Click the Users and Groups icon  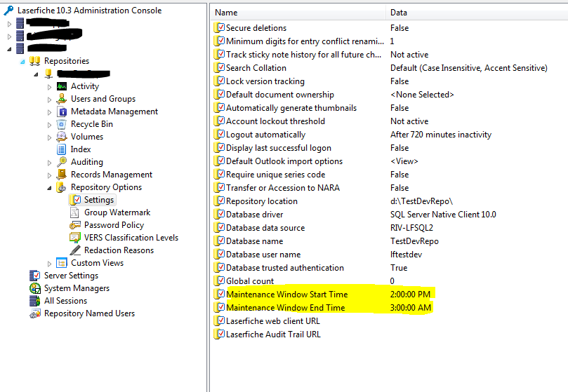(x=62, y=99)
